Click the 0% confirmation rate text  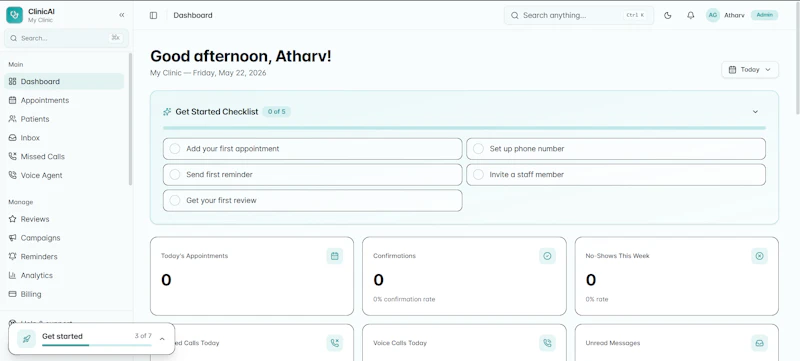click(404, 299)
